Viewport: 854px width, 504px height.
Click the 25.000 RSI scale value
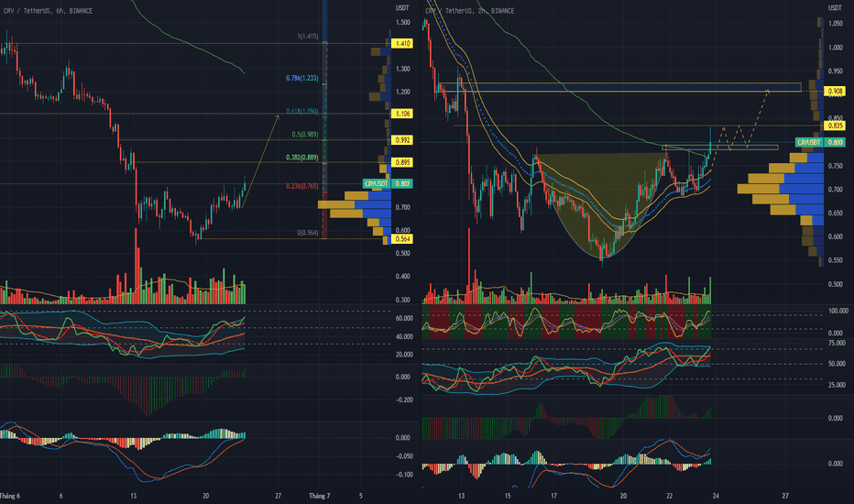click(838, 385)
